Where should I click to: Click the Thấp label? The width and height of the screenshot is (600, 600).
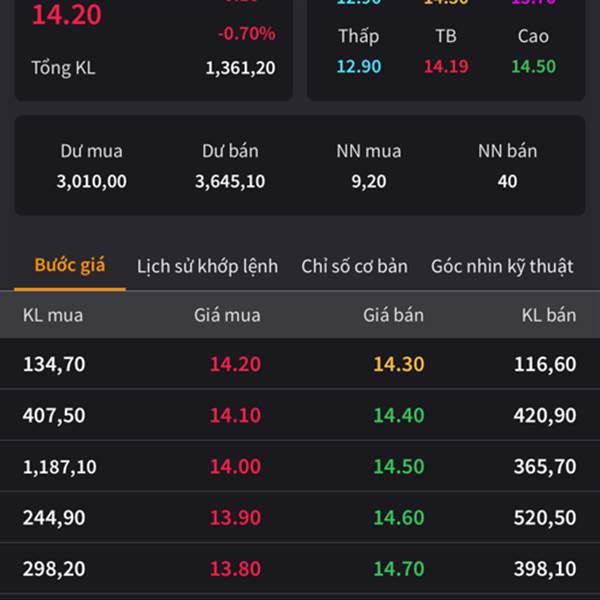coord(359,36)
